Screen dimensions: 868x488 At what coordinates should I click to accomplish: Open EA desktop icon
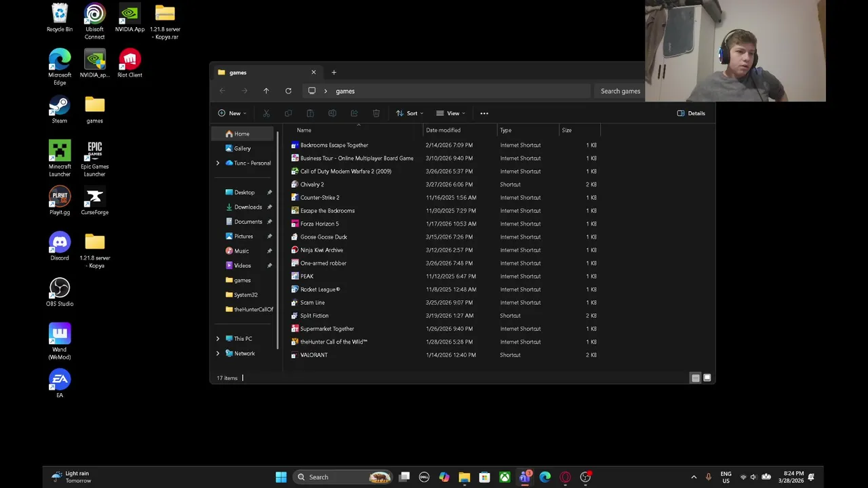60,384
